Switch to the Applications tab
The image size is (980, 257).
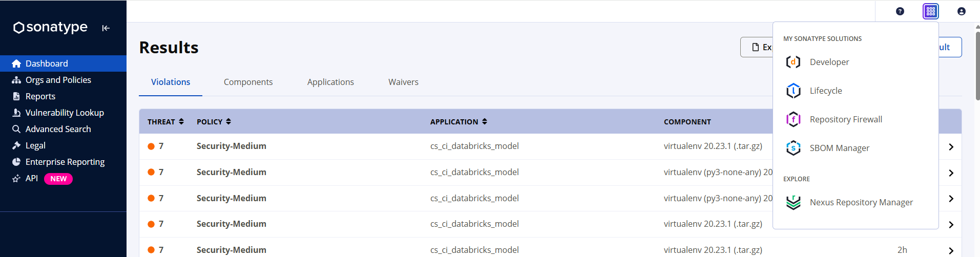coord(330,82)
